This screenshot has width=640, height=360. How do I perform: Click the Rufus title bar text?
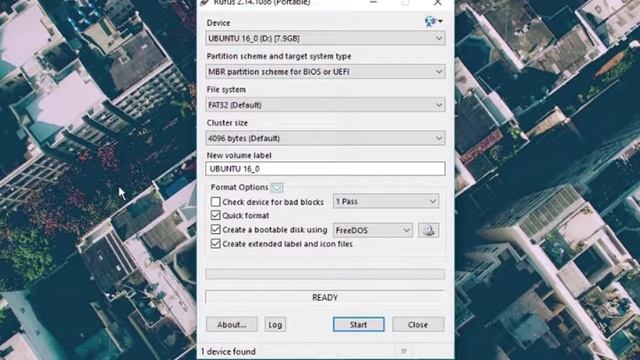click(262, 2)
